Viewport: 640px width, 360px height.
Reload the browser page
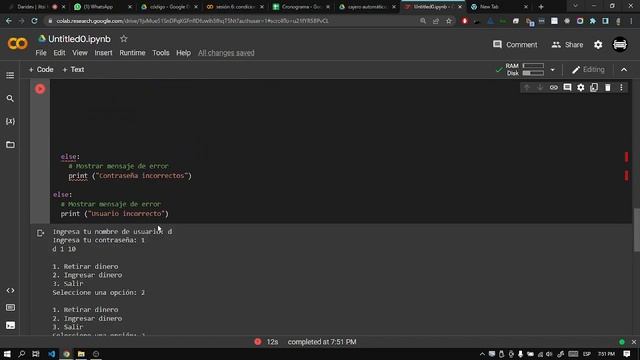(34, 21)
